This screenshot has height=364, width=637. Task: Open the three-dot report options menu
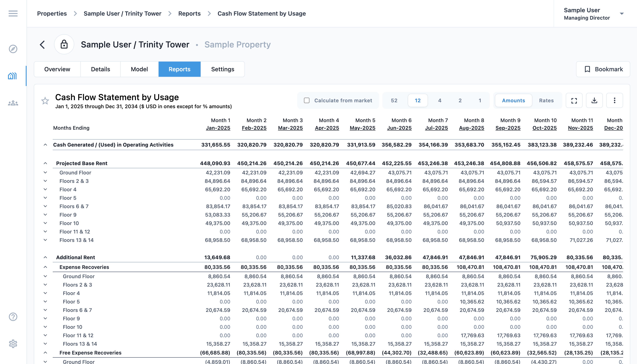point(614,100)
